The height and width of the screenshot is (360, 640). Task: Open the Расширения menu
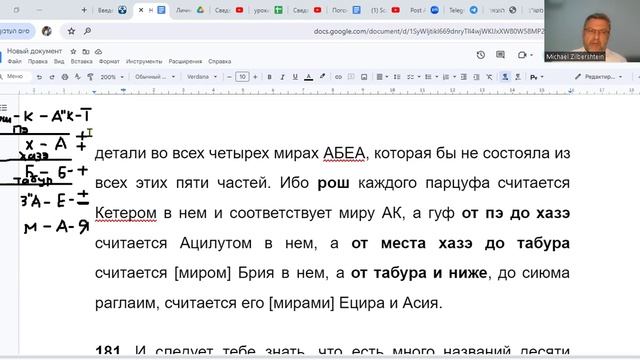point(185,62)
